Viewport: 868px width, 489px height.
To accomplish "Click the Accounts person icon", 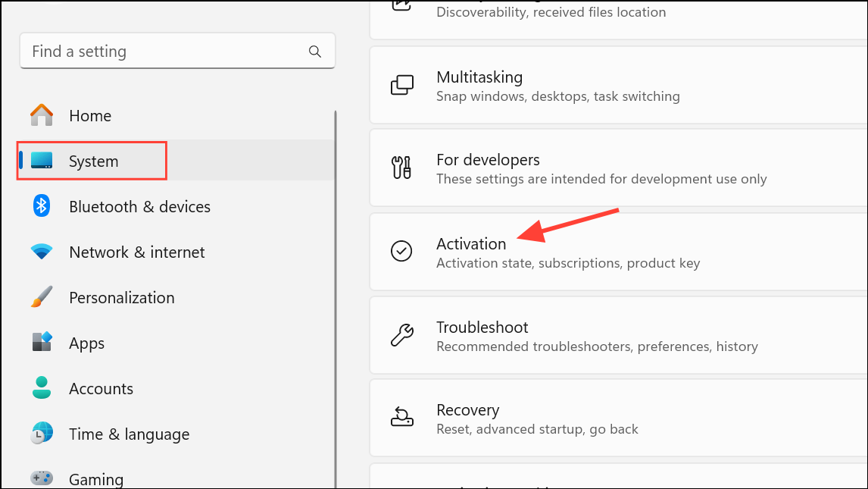I will pyautogui.click(x=42, y=388).
